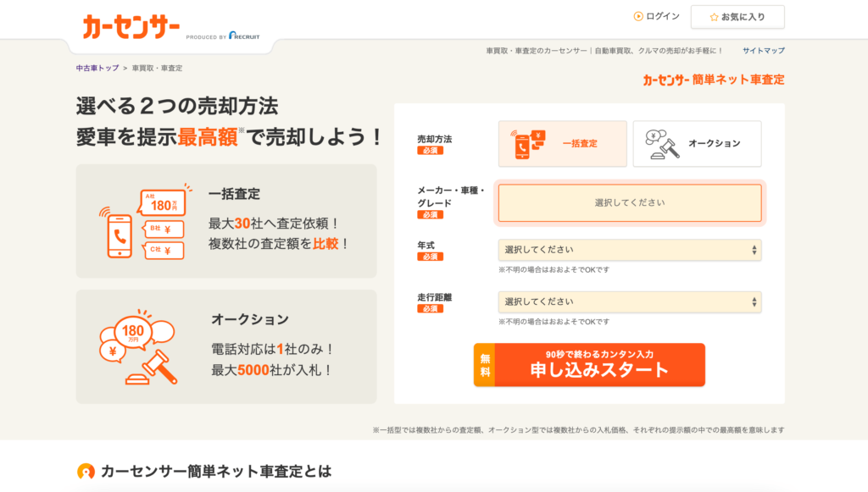This screenshot has width=868, height=492.
Task: Select オークション as the selling method
Action: click(697, 144)
